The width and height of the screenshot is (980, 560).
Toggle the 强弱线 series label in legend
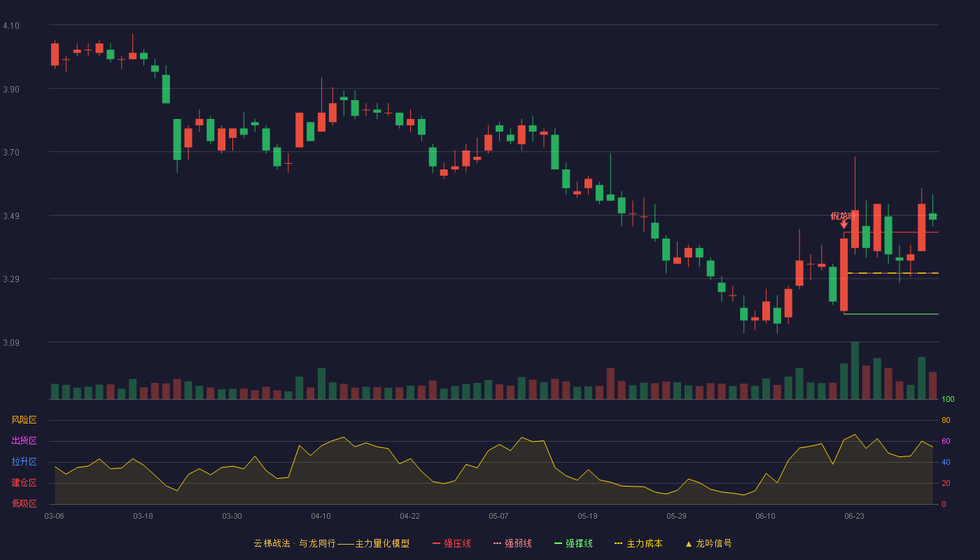click(518, 543)
